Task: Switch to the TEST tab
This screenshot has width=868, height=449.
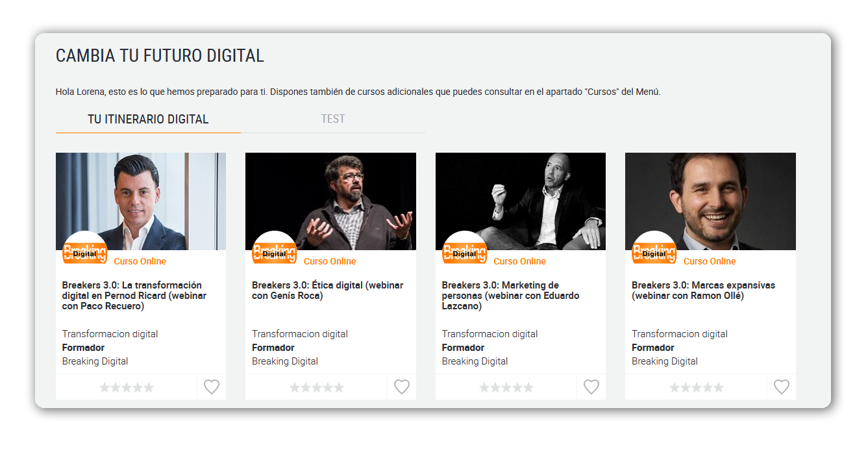Action: click(333, 119)
